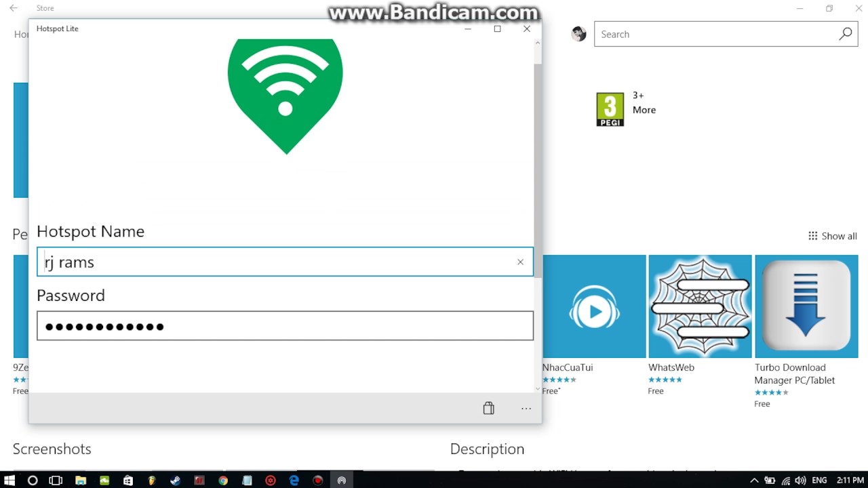868x488 pixels.
Task: Open the Turbo Download Manager tile
Action: click(806, 306)
